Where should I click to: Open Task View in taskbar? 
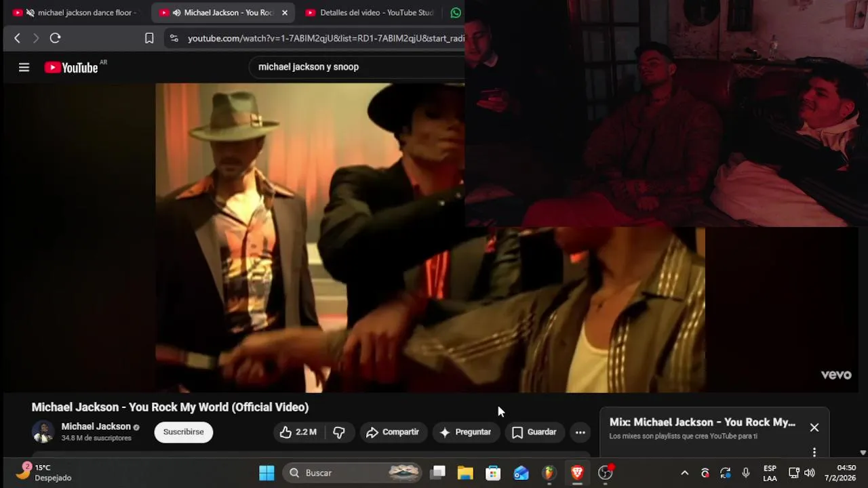coord(438,472)
